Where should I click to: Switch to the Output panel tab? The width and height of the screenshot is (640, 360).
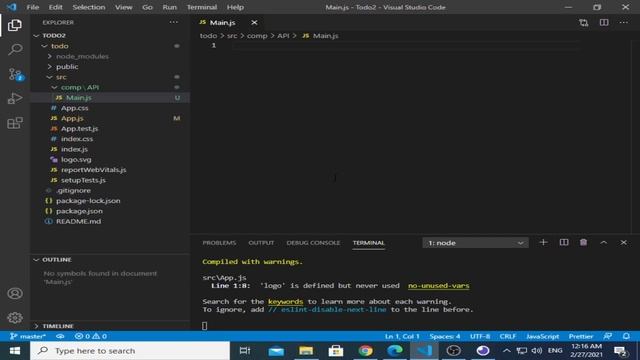(261, 243)
